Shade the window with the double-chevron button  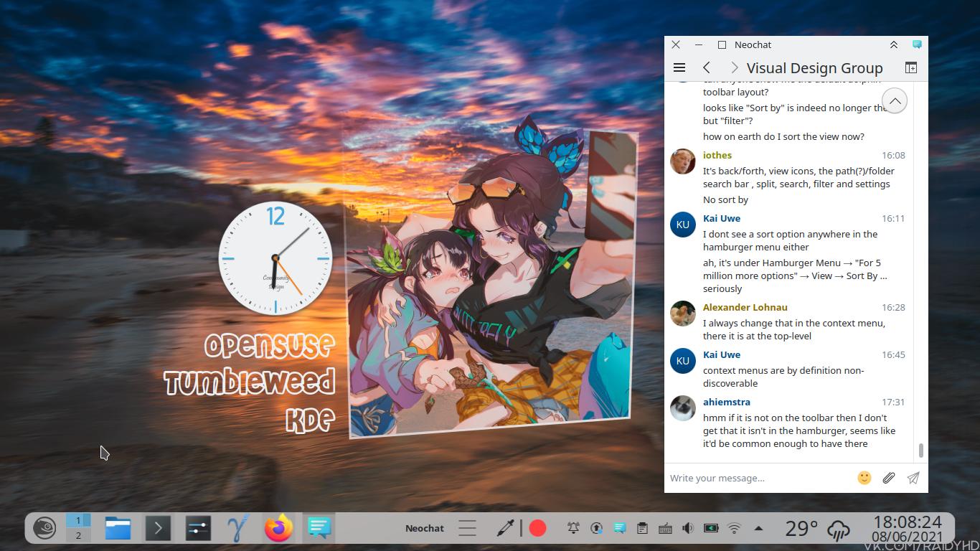pos(894,44)
